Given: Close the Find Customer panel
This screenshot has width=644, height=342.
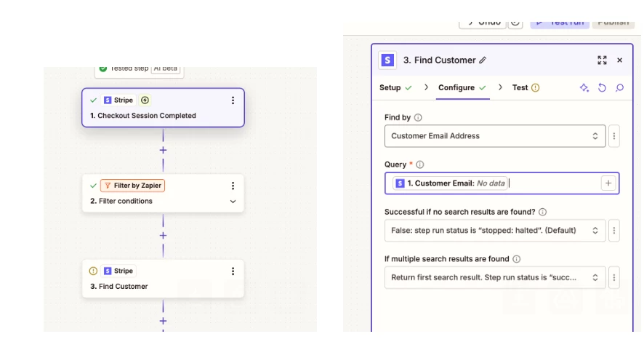Looking at the screenshot, I should [620, 60].
